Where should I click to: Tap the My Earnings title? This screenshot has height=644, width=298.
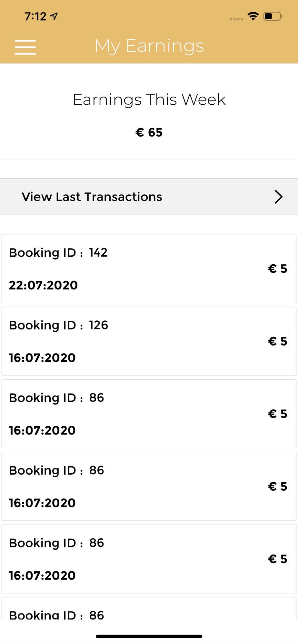point(149,46)
